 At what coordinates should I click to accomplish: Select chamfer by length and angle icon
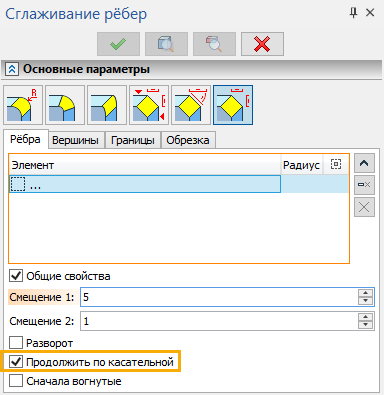tap(191, 105)
